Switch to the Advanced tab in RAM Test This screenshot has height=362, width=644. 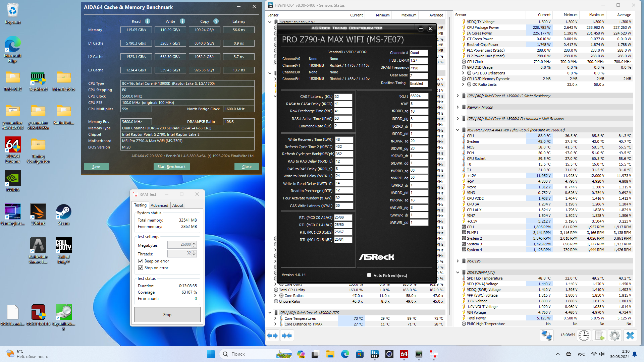click(x=159, y=205)
